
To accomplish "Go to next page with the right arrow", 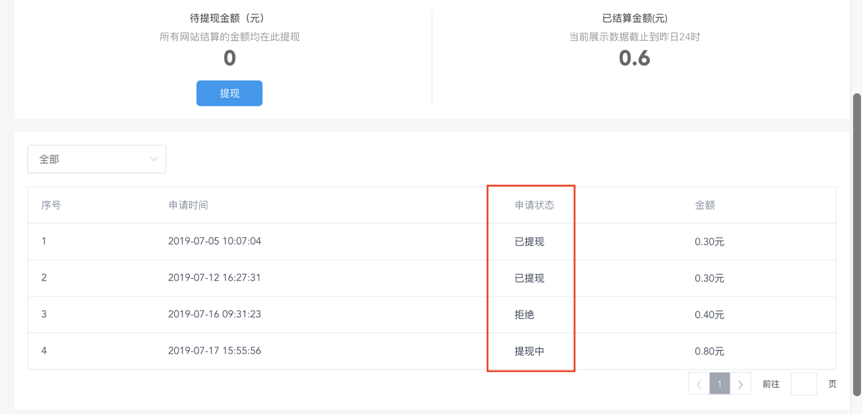I will click(x=740, y=384).
